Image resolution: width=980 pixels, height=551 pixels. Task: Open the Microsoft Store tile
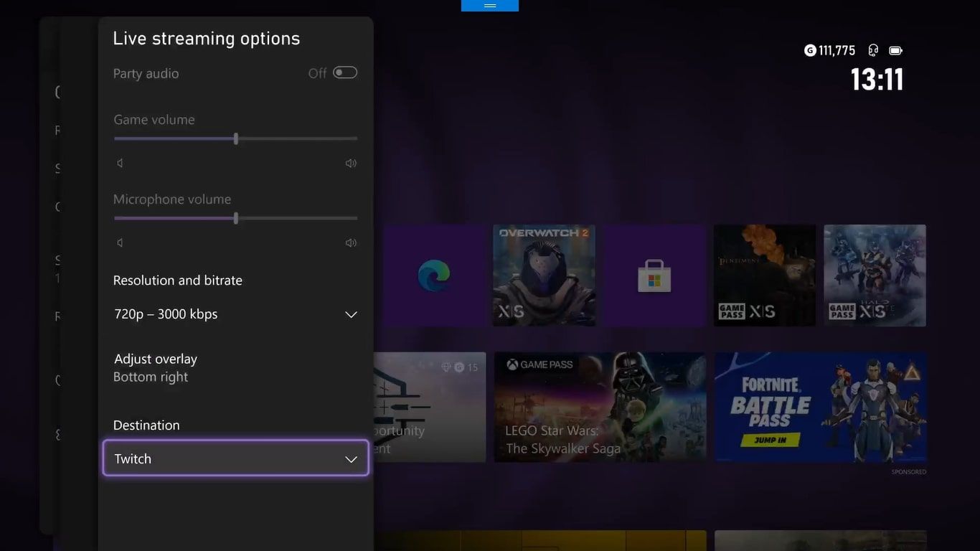coord(654,275)
